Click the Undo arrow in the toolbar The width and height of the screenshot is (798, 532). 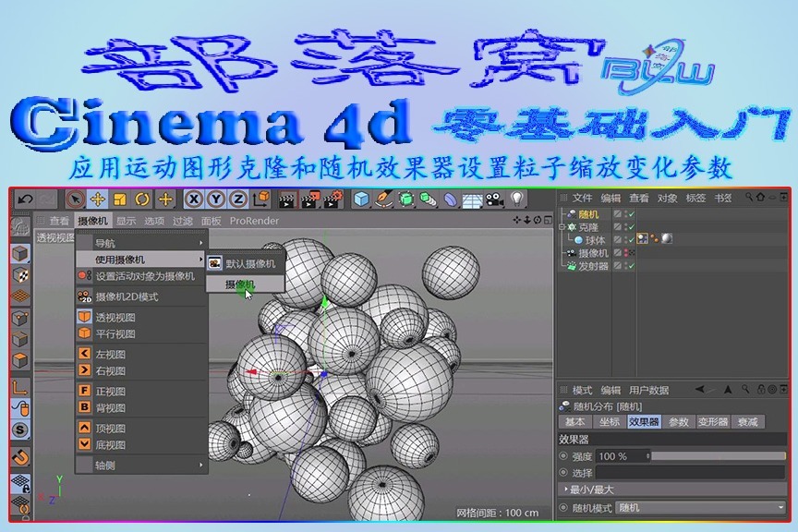pos(25,199)
